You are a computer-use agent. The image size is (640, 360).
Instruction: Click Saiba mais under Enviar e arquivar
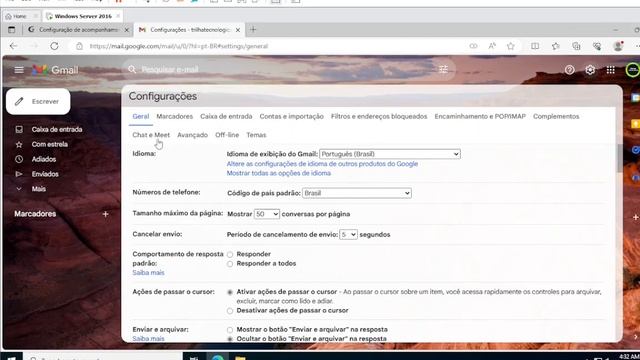click(x=148, y=338)
